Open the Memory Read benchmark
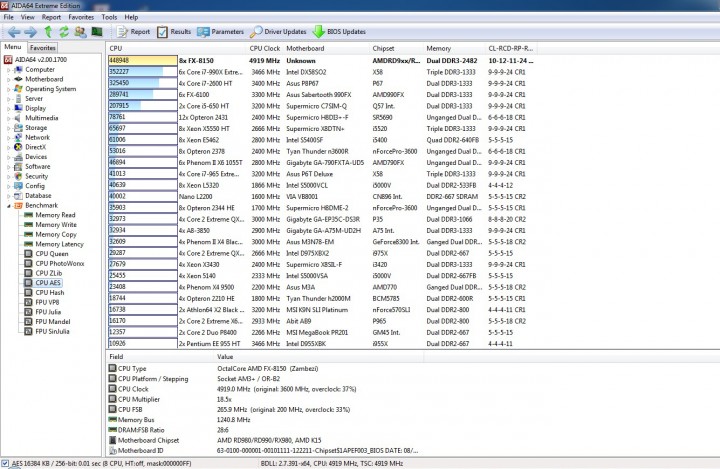The height and width of the screenshot is (469, 720). [55, 215]
